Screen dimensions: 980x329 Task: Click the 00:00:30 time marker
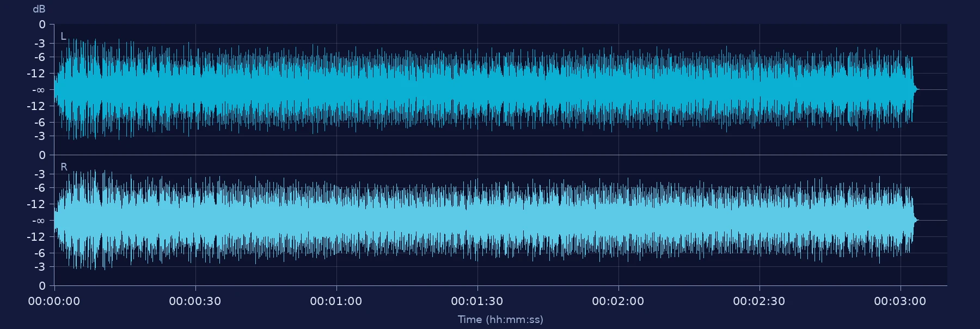[x=195, y=301]
